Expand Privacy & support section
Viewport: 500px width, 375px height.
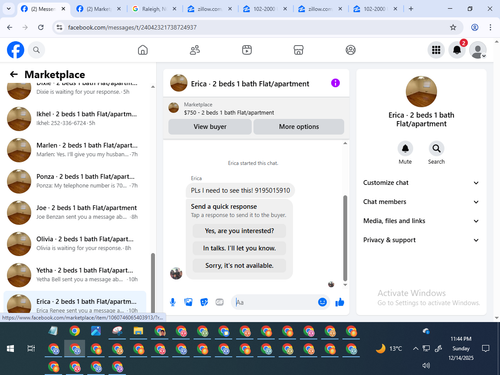[421, 240]
